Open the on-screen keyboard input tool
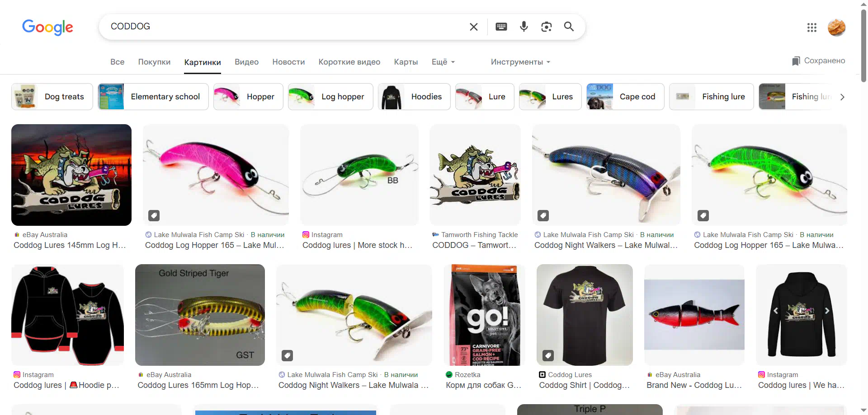Viewport: 868px width, 415px height. click(501, 27)
